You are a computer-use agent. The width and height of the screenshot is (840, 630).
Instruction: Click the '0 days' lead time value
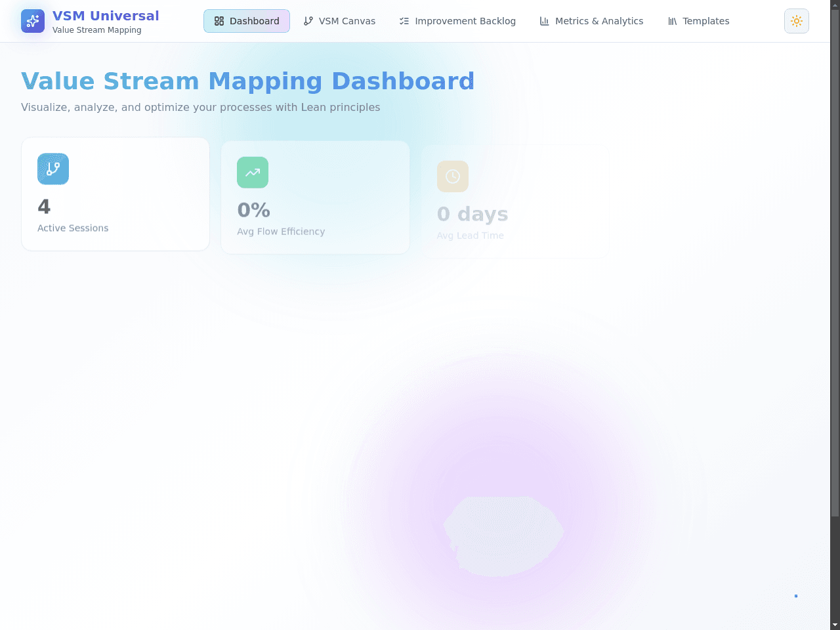[x=472, y=214]
